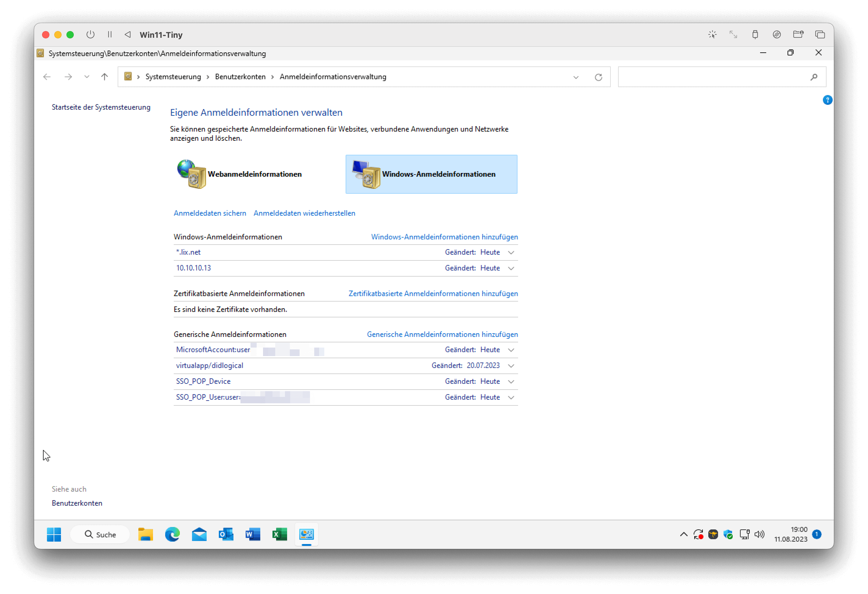The image size is (868, 594).
Task: Click the back triangle icon beside Win11-Tiny
Action: pyautogui.click(x=128, y=35)
